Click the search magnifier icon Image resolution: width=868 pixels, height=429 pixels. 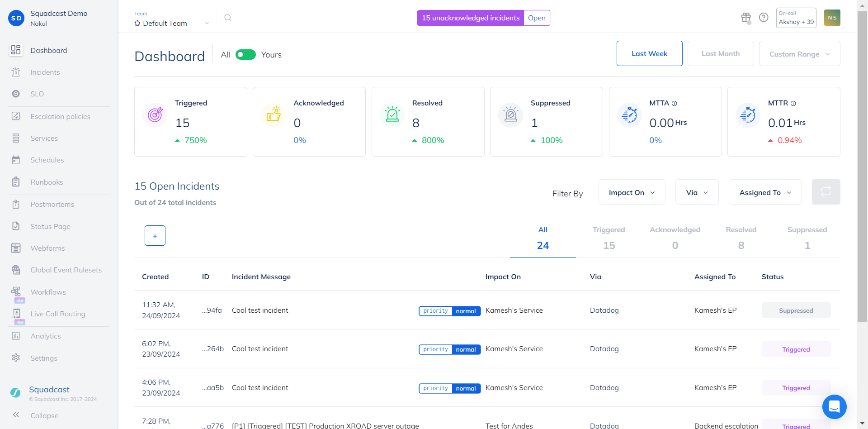(x=228, y=18)
